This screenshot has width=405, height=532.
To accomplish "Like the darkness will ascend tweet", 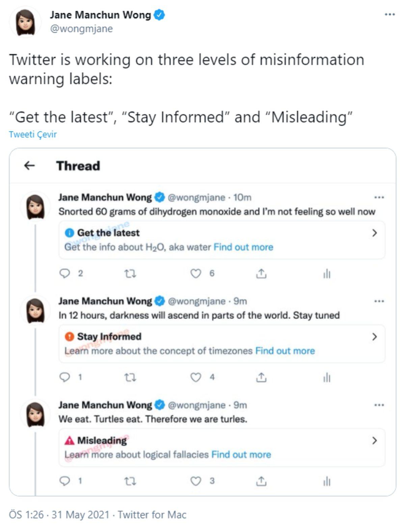I will 196,377.
